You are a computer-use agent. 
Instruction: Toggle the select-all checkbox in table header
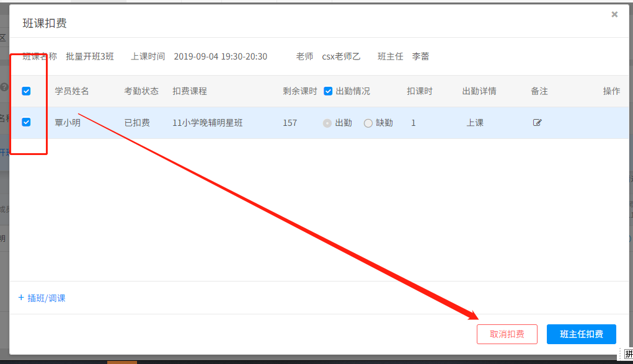[26, 91]
